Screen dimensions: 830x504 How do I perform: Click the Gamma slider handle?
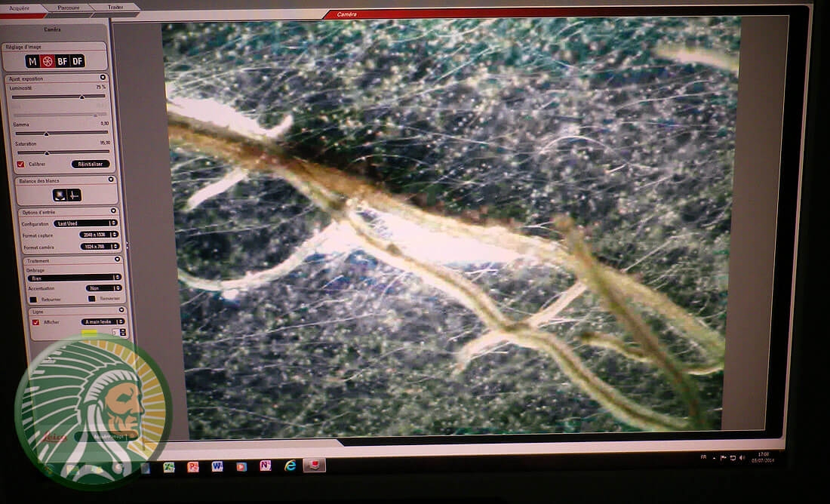tap(46, 134)
